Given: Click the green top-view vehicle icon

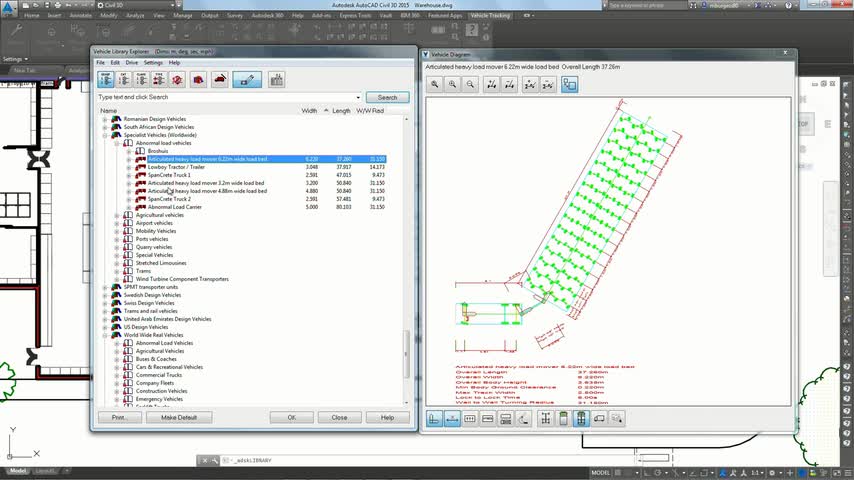Looking at the screenshot, I should tap(563, 418).
